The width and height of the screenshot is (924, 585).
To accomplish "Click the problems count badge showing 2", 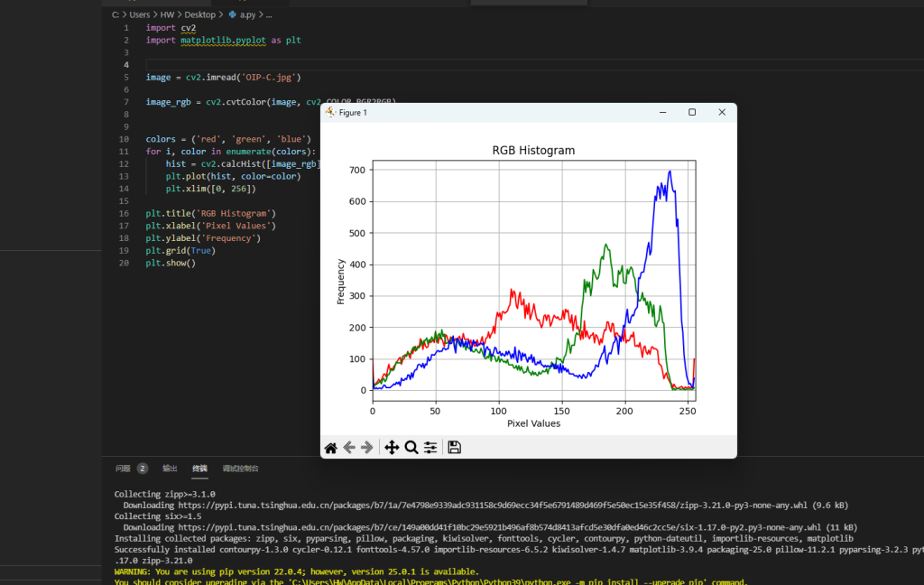I will tap(142, 469).
